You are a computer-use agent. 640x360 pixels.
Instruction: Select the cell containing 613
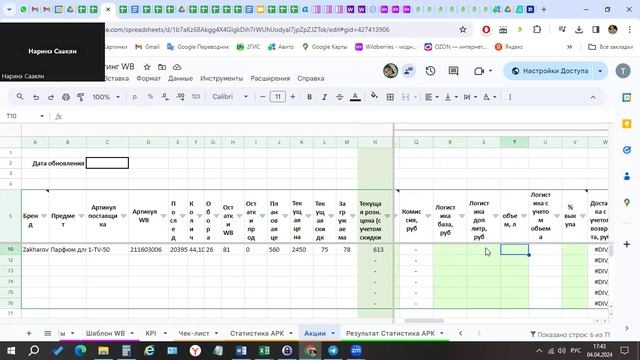375,249
